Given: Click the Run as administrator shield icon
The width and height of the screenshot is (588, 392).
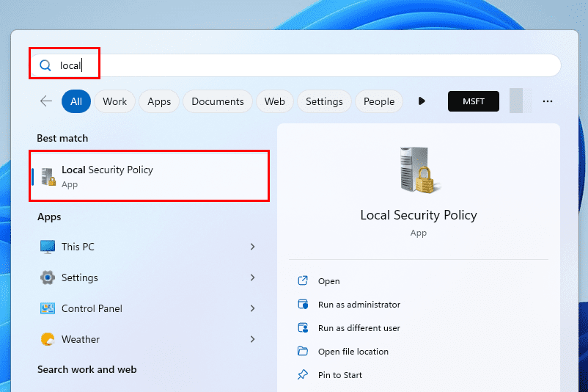Looking at the screenshot, I should click(x=303, y=304).
